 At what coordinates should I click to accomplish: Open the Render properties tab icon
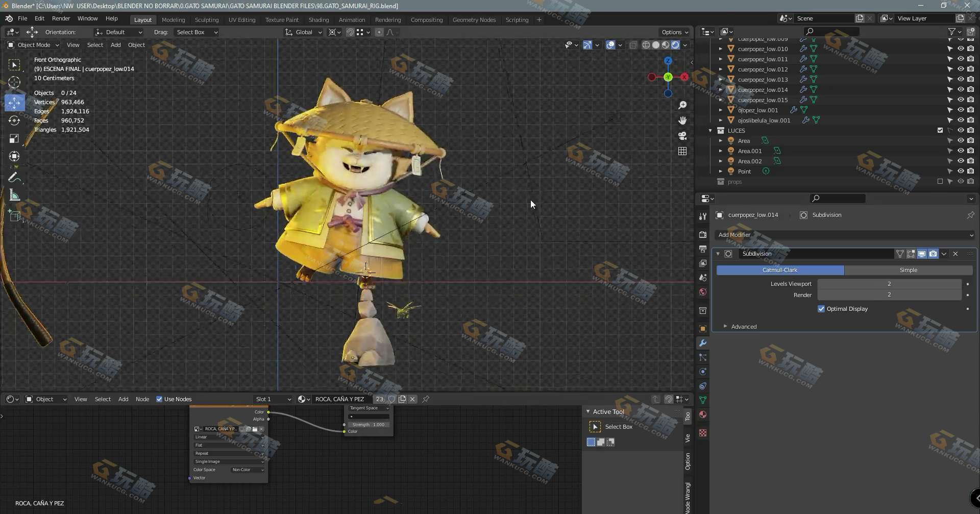click(x=703, y=235)
